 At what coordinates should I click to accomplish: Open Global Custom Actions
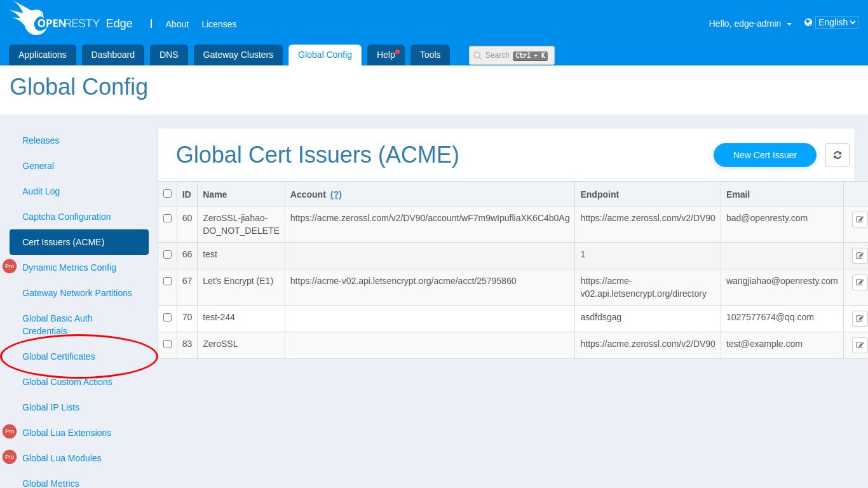pyautogui.click(x=67, y=382)
